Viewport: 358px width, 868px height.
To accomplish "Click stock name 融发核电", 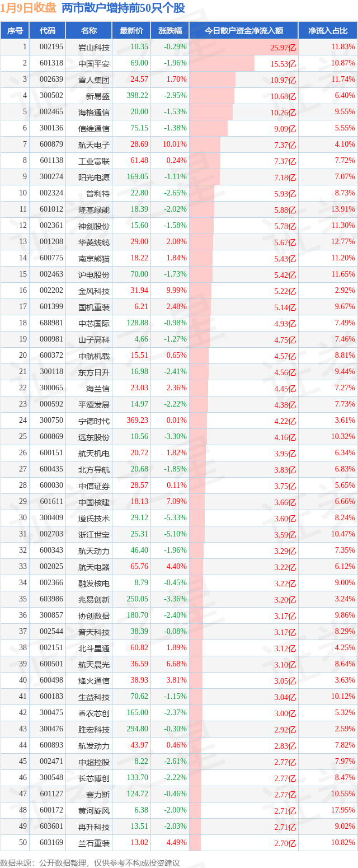I will tap(95, 583).
